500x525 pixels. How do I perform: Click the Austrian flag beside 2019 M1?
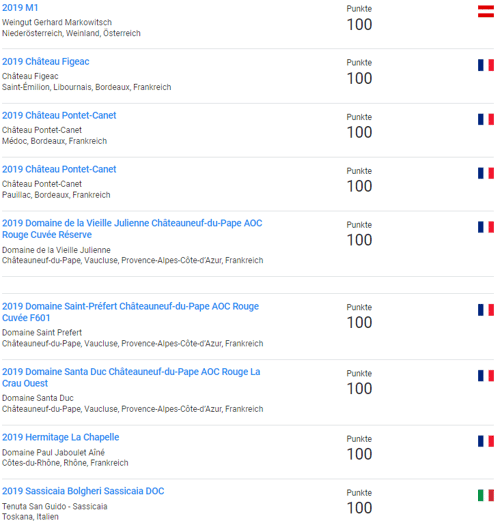[x=486, y=11]
